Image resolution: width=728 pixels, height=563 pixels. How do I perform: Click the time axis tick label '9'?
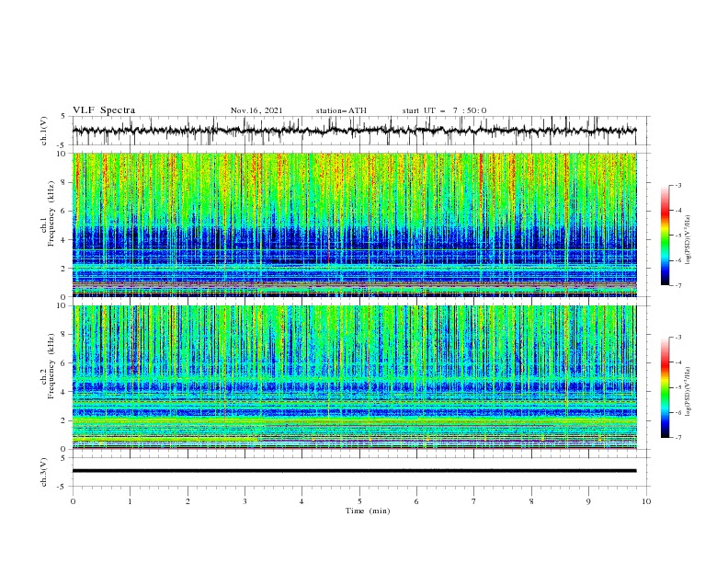pos(588,501)
